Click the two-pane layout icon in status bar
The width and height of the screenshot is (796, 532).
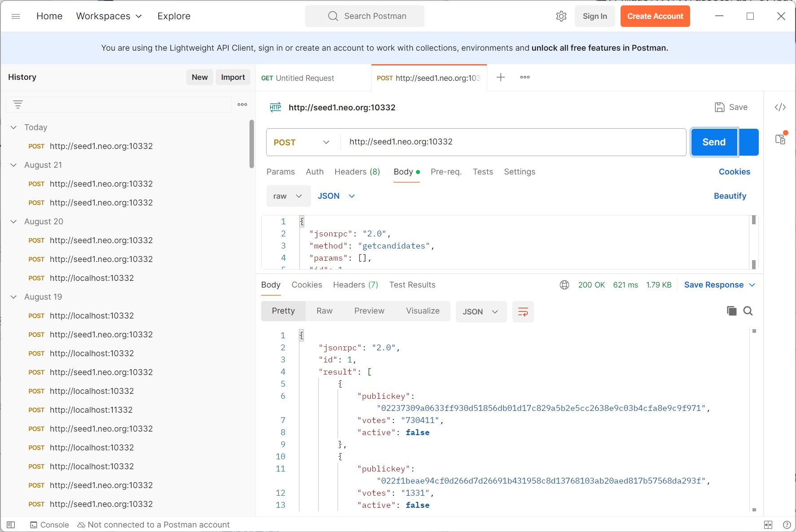pos(768,525)
